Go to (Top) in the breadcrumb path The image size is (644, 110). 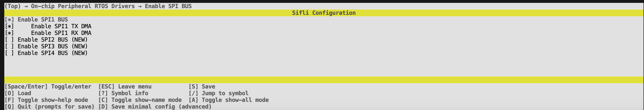(x=13, y=6)
